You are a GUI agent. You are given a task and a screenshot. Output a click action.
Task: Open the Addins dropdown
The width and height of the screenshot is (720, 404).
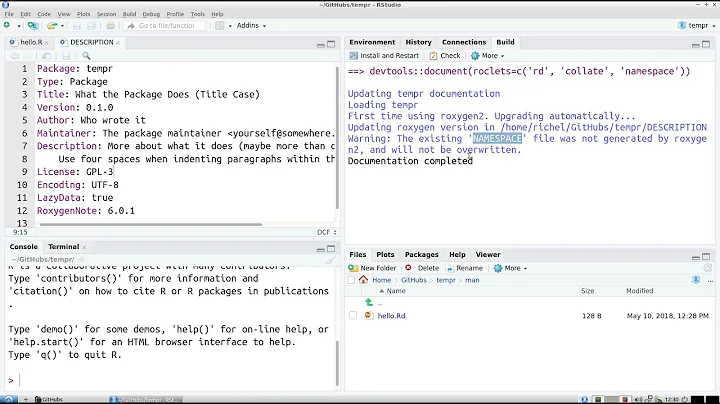[x=251, y=26]
